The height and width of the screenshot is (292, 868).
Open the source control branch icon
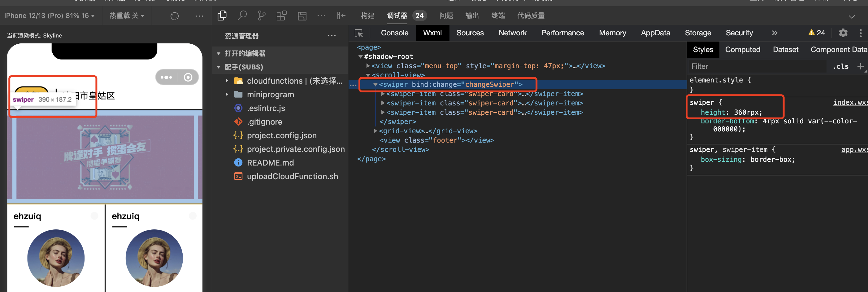[x=262, y=15]
